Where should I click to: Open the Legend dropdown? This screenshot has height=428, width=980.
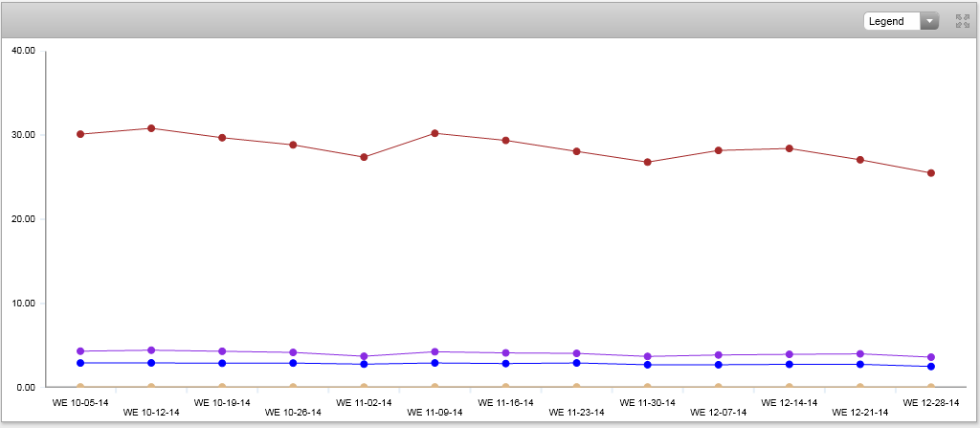(x=901, y=21)
